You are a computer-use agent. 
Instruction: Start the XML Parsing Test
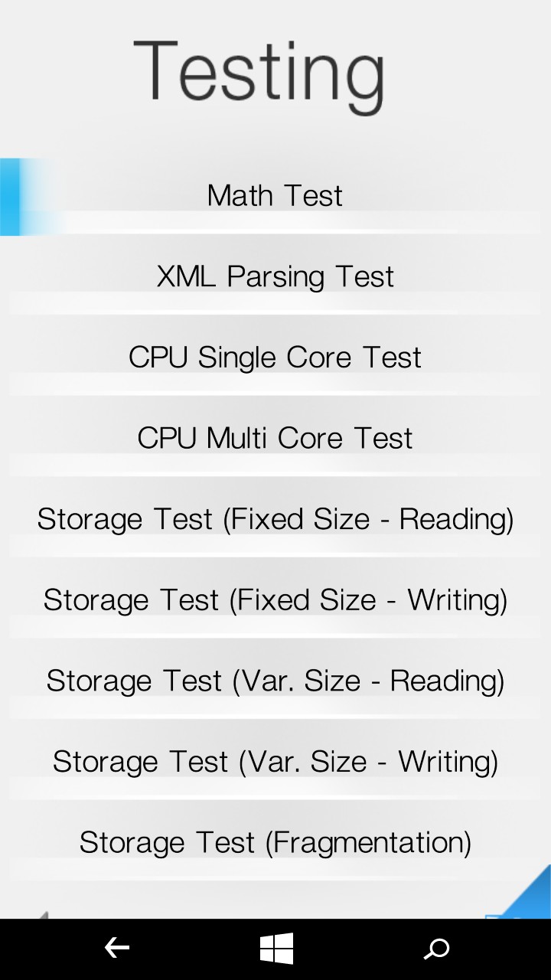pos(275,276)
